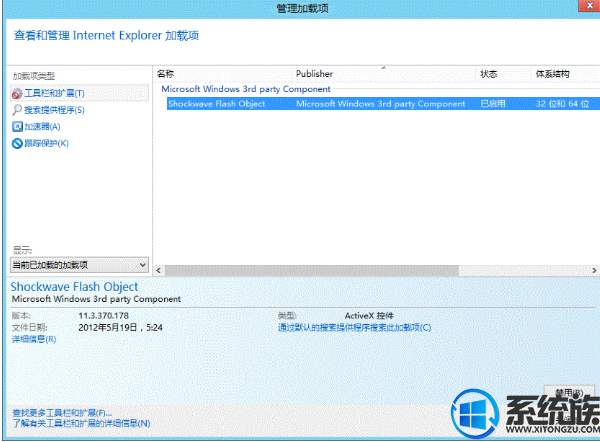This screenshot has height=442, width=600.
Task: Click the Shockwave Flash Object details heading
Action: point(74,287)
